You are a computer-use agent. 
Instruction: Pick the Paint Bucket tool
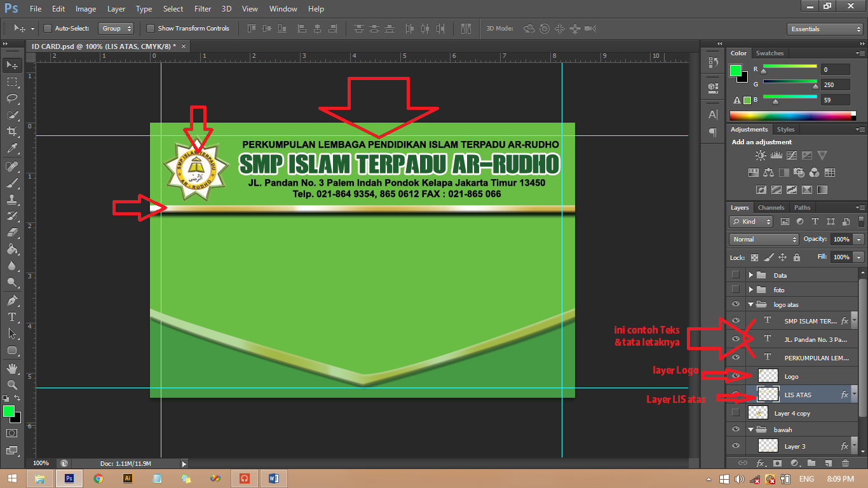(12, 249)
